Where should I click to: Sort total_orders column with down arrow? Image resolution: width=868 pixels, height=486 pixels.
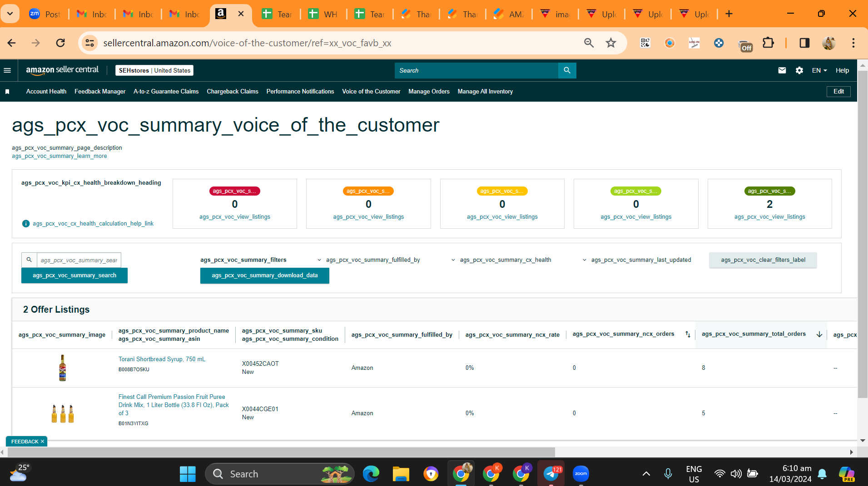click(x=819, y=334)
